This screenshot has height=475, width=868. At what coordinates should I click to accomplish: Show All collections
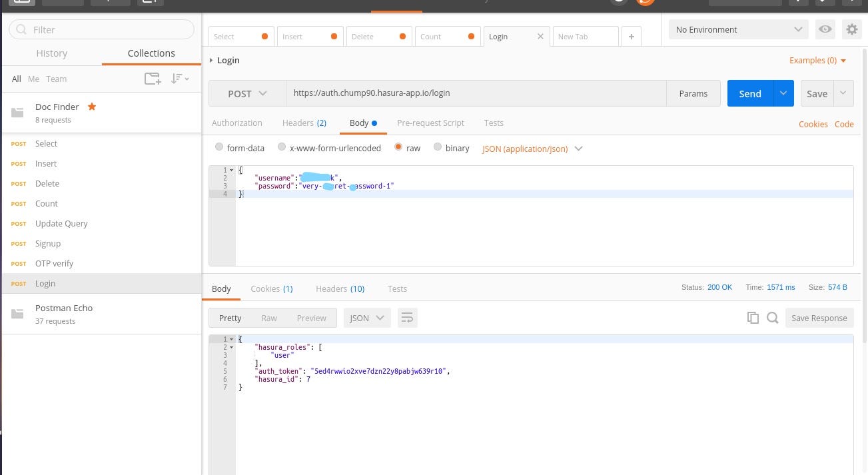tap(17, 79)
